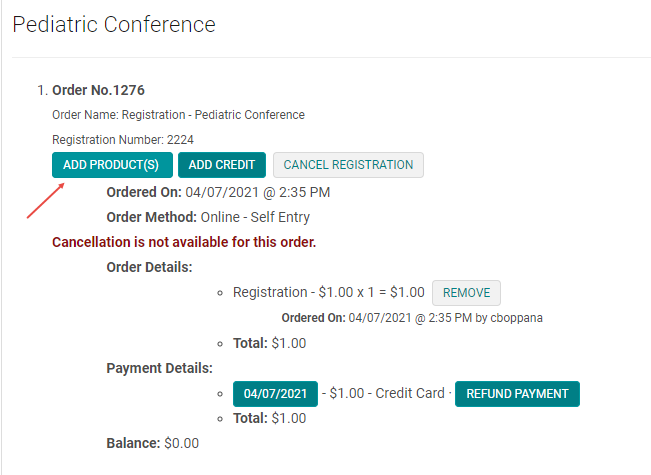Click the Total under Payment Details
The width and height of the screenshot is (651, 475).
coord(269,418)
